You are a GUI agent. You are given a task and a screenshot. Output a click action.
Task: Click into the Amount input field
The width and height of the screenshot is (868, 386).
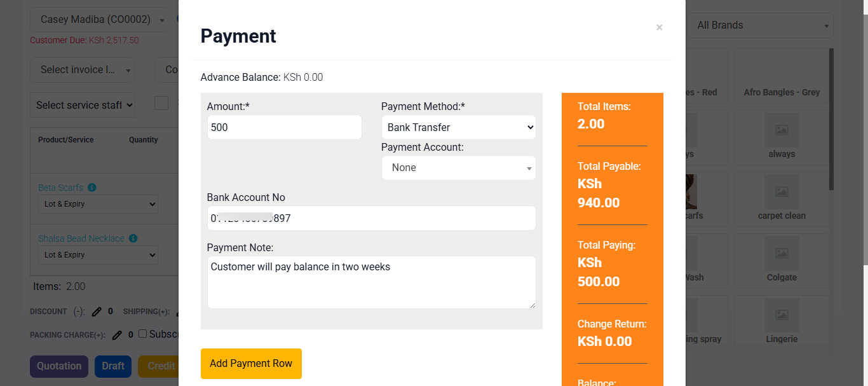pyautogui.click(x=285, y=127)
